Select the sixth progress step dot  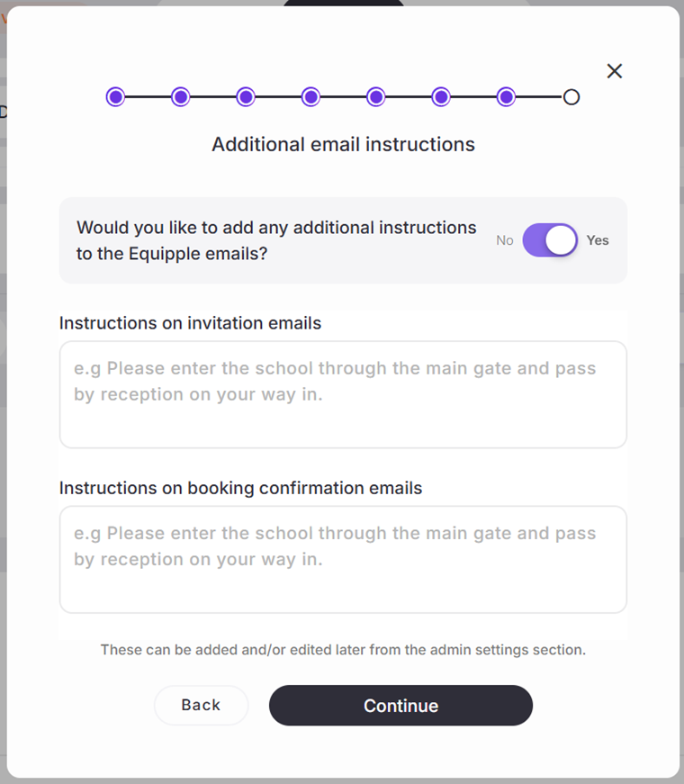click(x=441, y=97)
